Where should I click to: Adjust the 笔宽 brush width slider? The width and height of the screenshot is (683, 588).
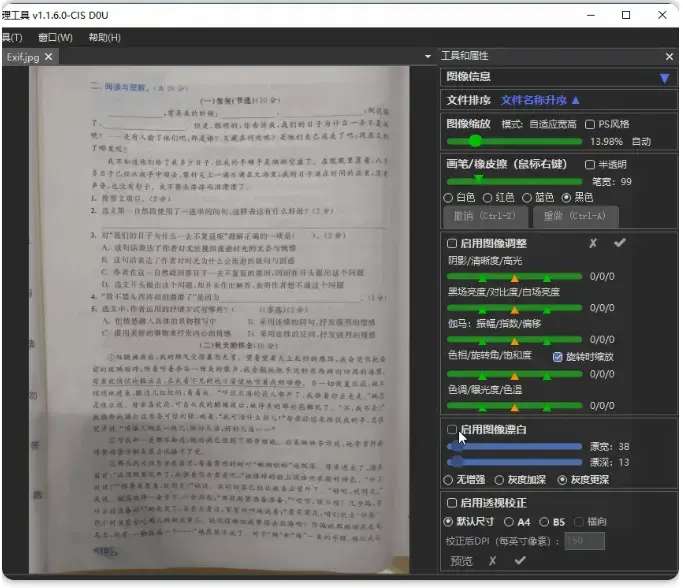pyautogui.click(x=514, y=181)
